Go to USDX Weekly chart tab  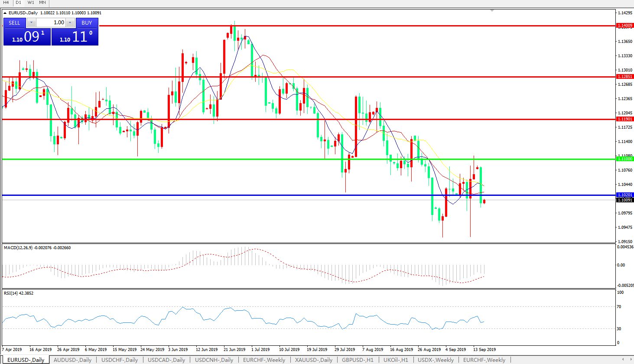click(x=436, y=360)
